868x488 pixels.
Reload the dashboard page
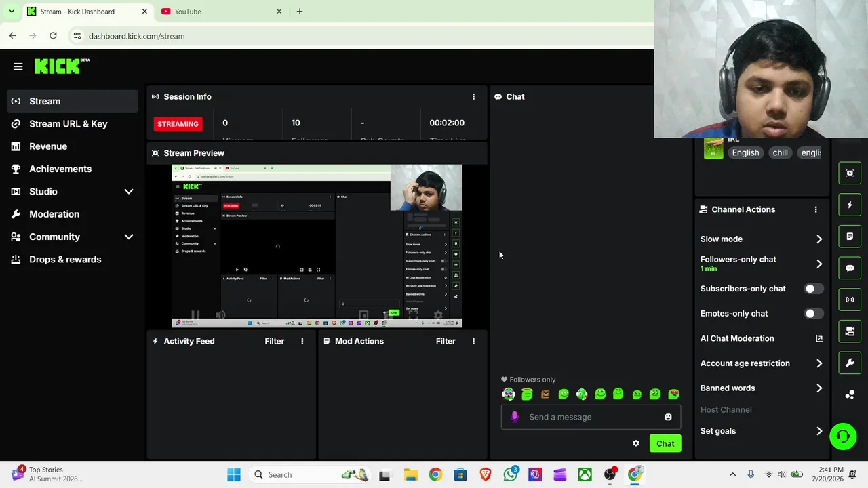coord(53,35)
